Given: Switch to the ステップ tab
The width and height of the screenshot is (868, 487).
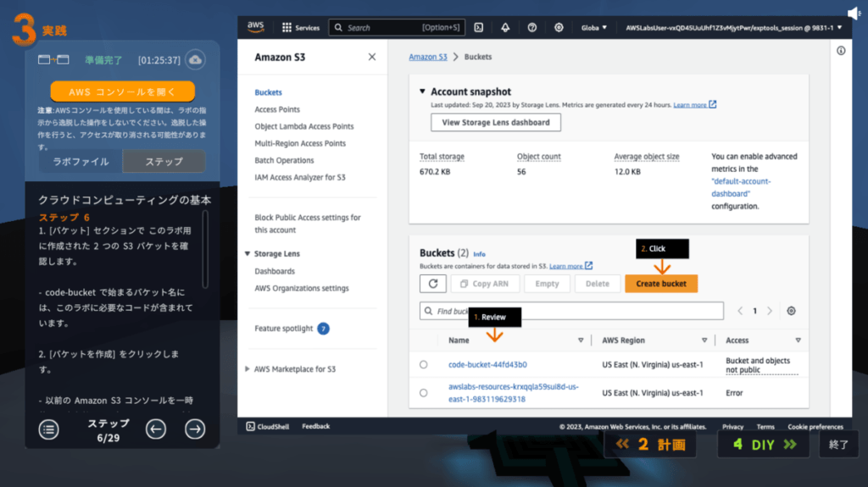Looking at the screenshot, I should (x=164, y=162).
